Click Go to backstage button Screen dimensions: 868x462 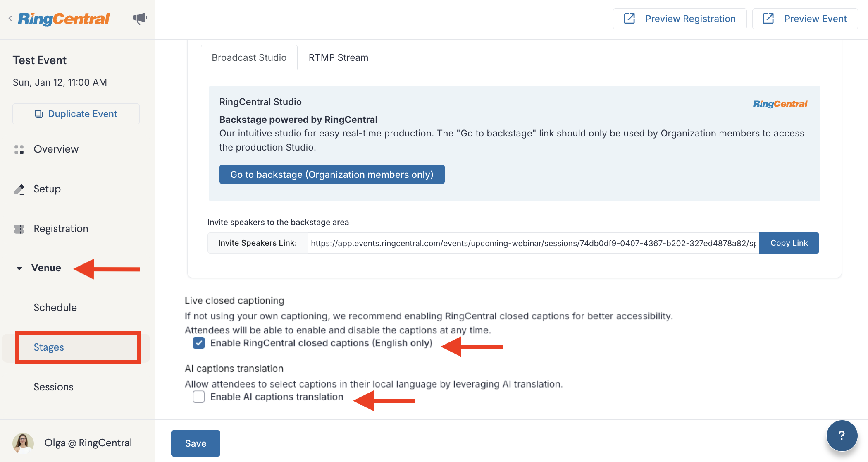(332, 175)
